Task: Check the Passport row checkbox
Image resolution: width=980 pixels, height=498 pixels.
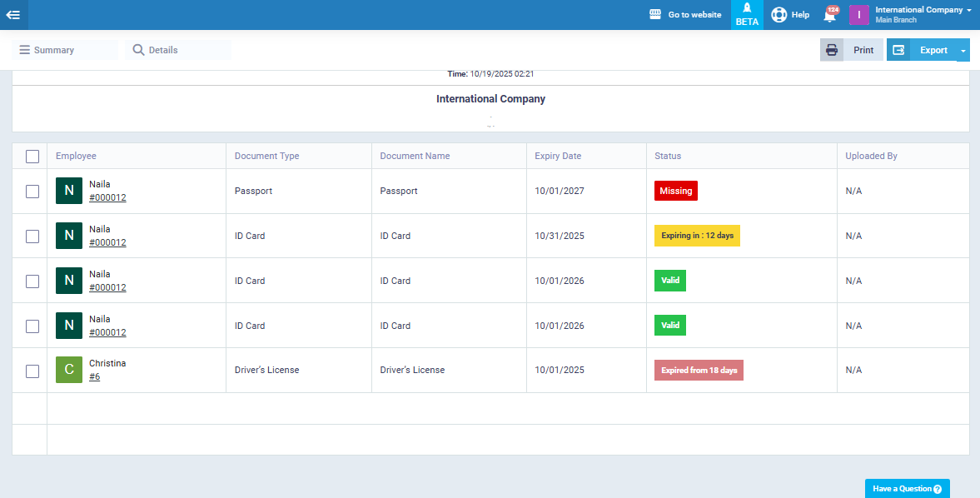Action: [x=32, y=192]
